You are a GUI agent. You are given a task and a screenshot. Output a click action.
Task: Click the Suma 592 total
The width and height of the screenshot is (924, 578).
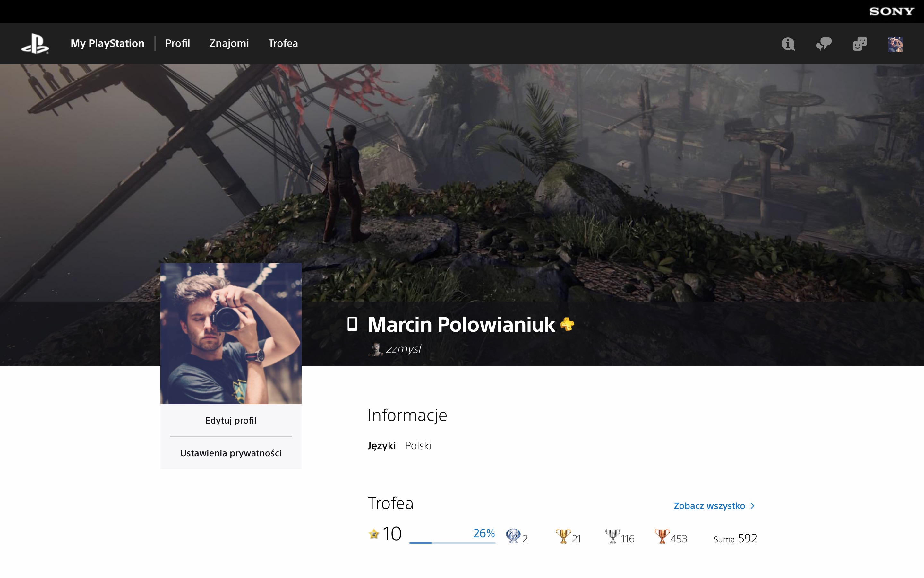click(x=735, y=538)
